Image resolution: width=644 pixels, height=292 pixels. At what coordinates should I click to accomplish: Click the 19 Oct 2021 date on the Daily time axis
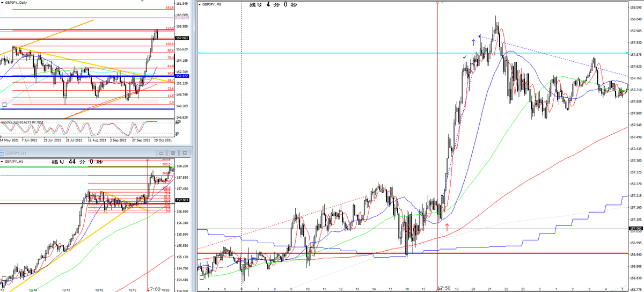point(163,140)
